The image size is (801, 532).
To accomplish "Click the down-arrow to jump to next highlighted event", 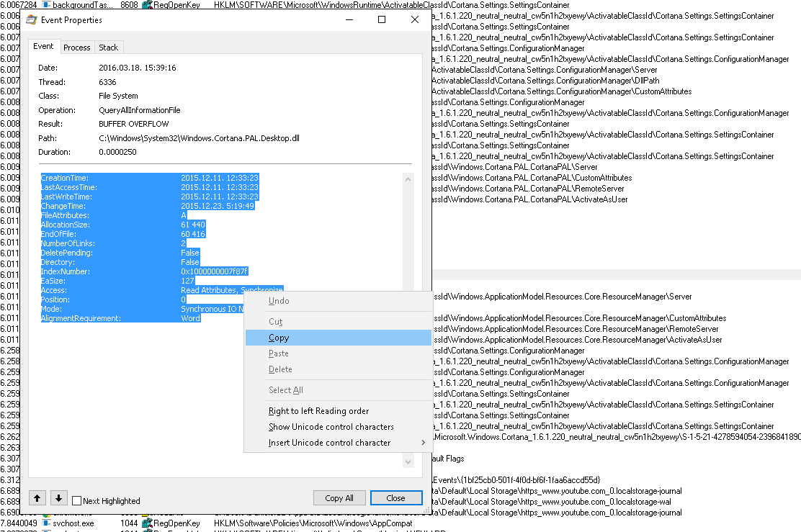I will [58, 497].
